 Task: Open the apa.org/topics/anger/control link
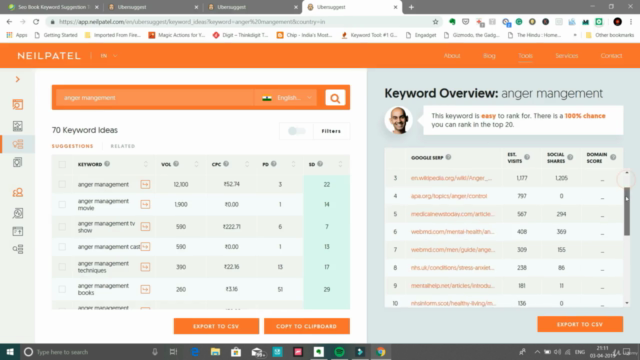449,196
